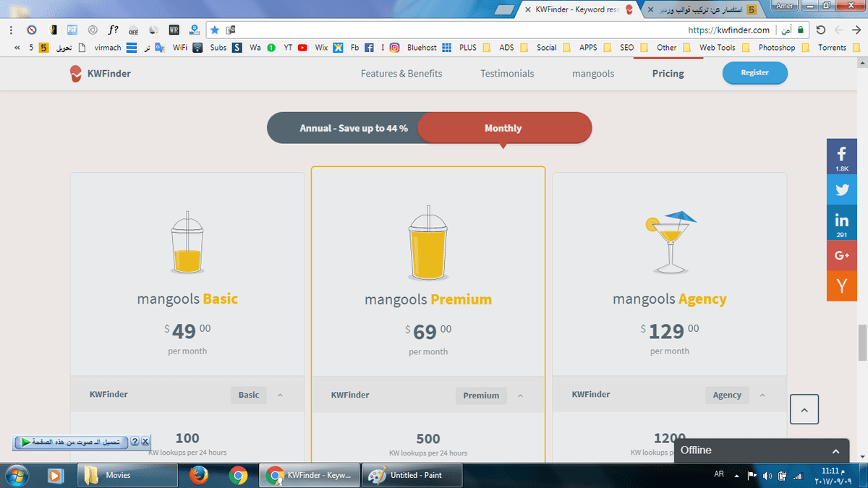Click the Premium plan label tag

tap(481, 395)
